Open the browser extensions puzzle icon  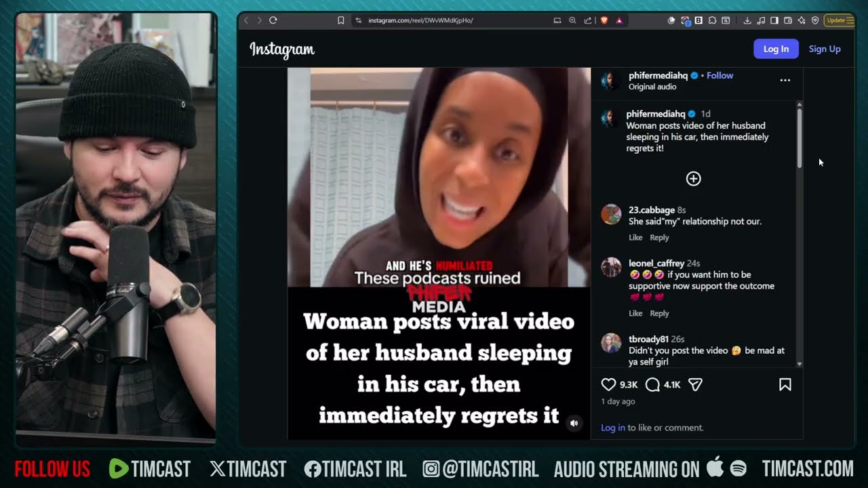coord(712,20)
